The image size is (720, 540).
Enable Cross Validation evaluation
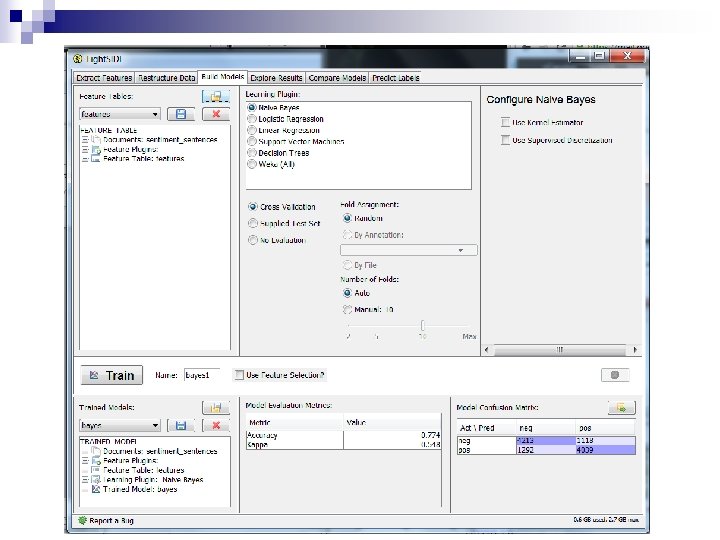click(253, 207)
